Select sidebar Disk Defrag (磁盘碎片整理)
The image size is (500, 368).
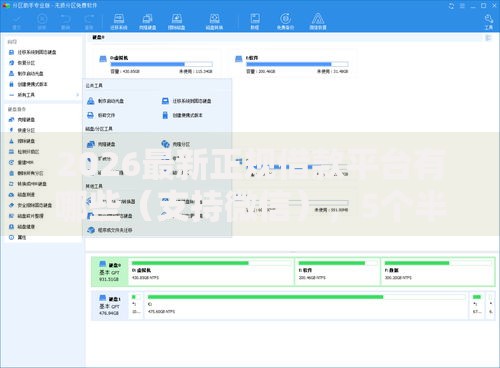coord(27,216)
